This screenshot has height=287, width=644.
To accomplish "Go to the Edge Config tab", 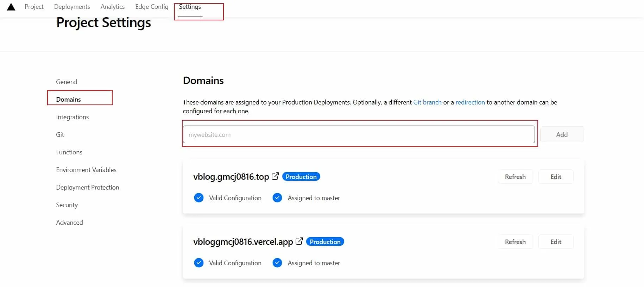I will 152,7.
